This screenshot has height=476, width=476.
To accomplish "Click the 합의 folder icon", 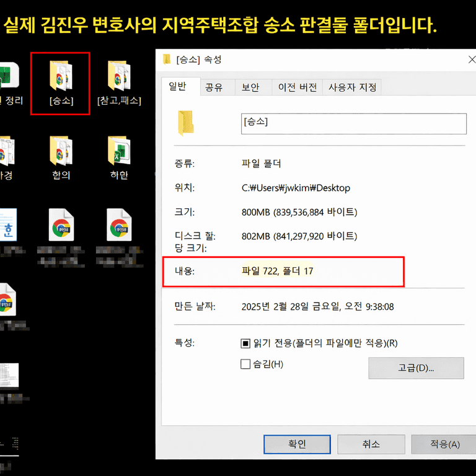I will pos(61,151).
